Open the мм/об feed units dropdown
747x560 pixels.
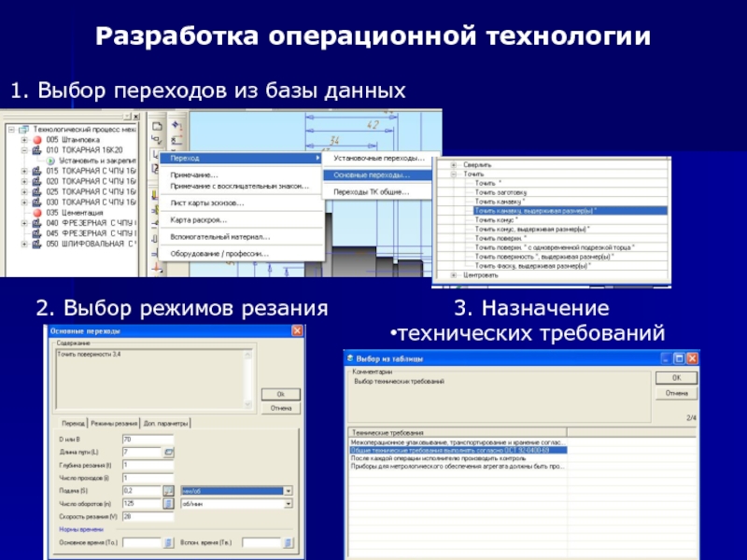289,490
